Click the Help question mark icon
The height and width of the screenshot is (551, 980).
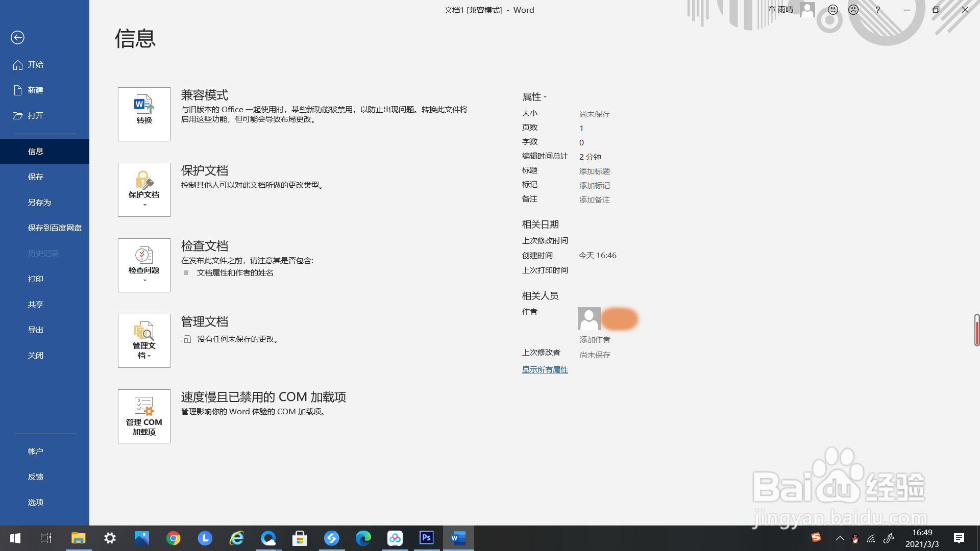click(x=877, y=10)
